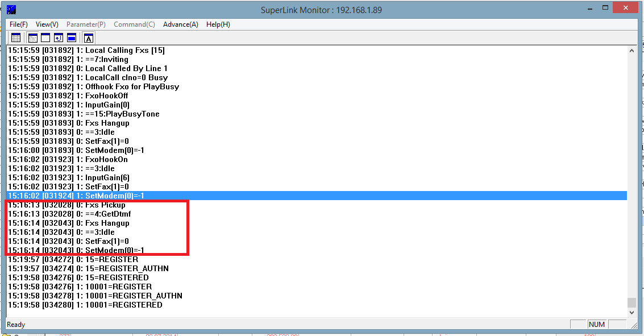644x336 pixels.
Task: Click the NUM indicator in status bar
Action: pyautogui.click(x=597, y=325)
